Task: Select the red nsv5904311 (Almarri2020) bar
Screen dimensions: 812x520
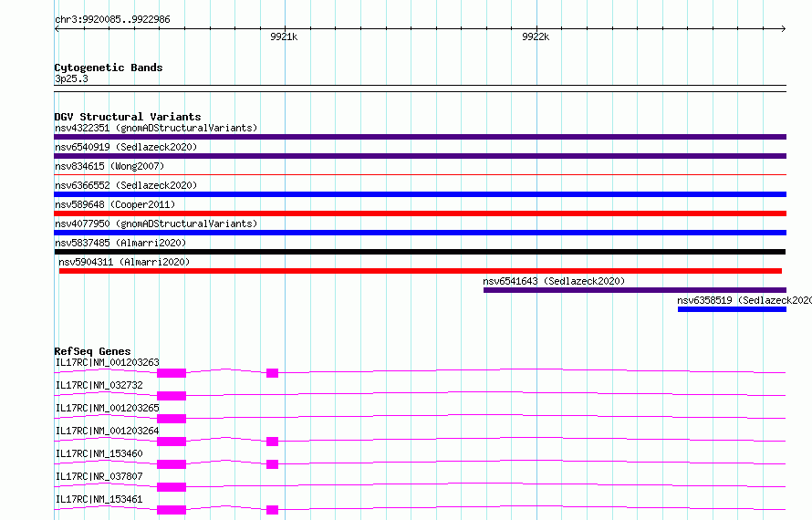Action: coord(421,271)
